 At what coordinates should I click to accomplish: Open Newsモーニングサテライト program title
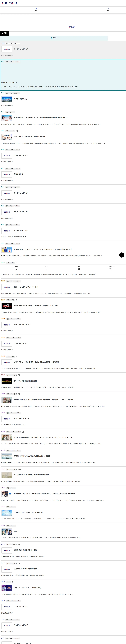(41, 118)
